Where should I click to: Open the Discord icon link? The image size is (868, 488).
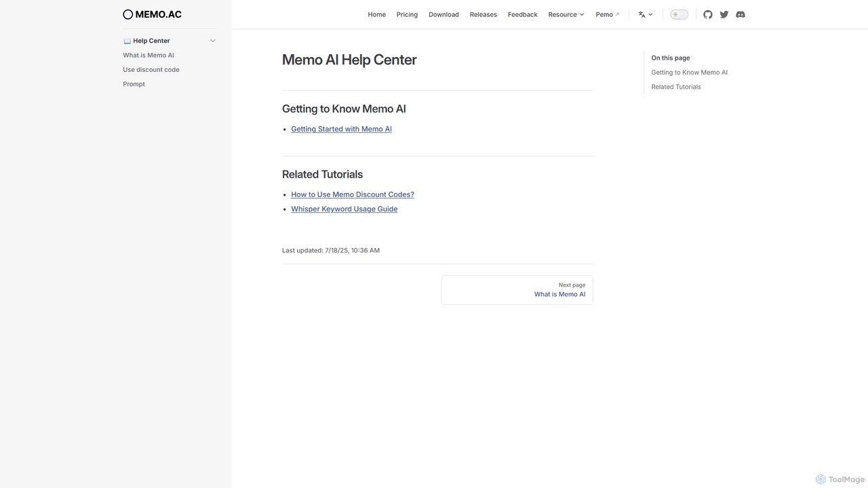click(741, 14)
